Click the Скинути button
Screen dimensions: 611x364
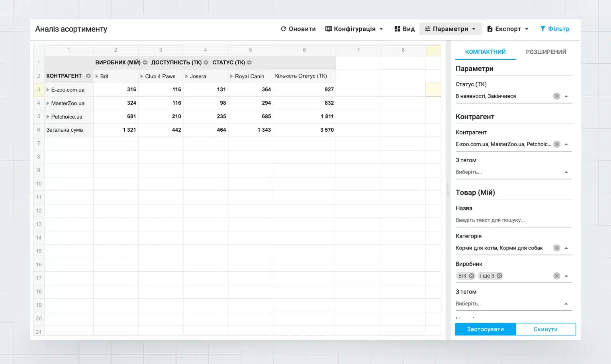(545, 329)
